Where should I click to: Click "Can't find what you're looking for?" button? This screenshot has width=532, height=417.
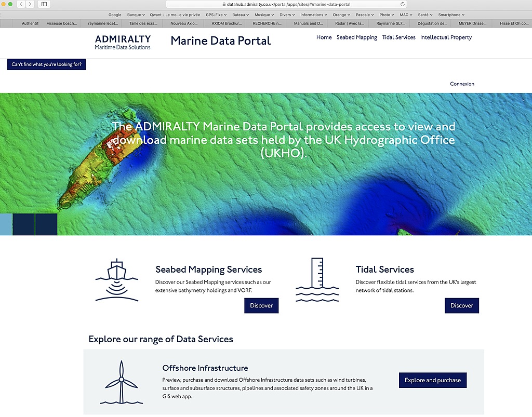coord(46,64)
